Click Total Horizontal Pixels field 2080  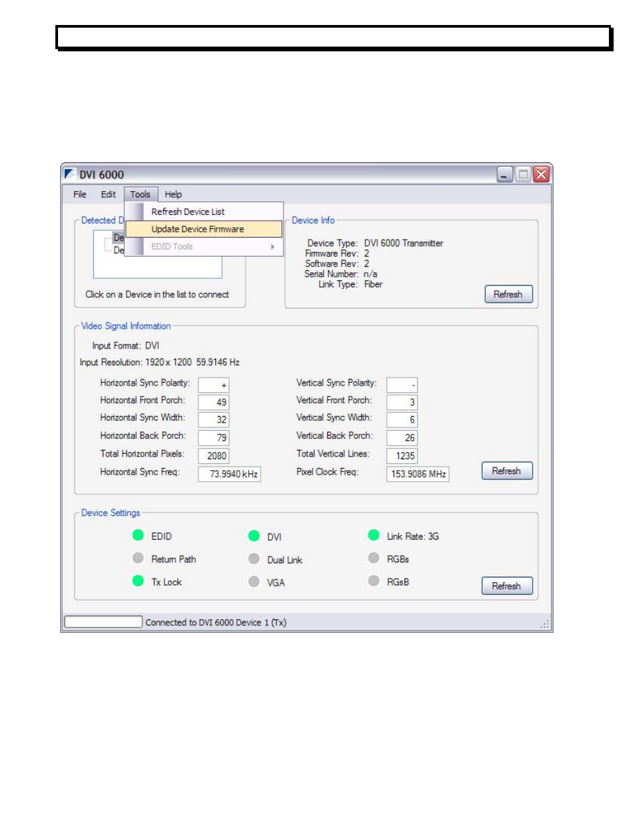(x=213, y=457)
